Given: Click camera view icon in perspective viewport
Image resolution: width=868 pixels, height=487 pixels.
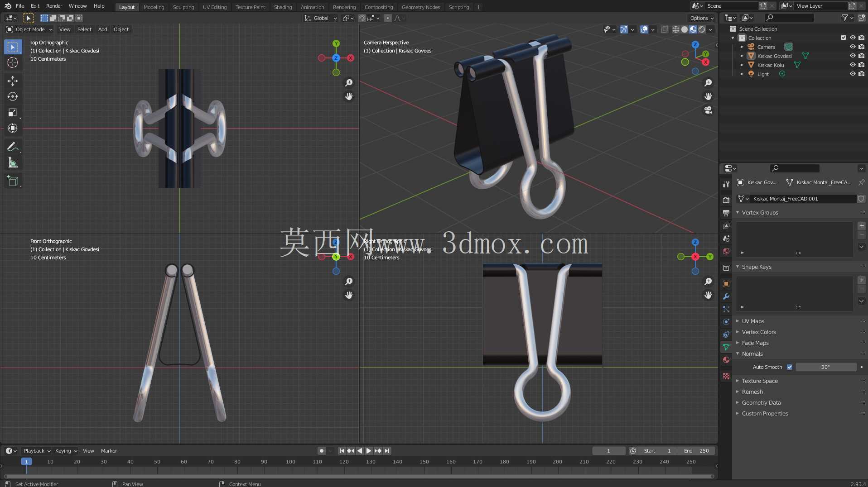Looking at the screenshot, I should click(708, 110).
